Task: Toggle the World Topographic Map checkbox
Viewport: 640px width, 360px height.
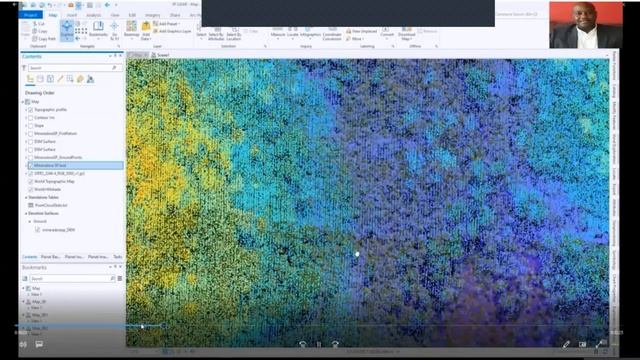Action: coord(30,181)
